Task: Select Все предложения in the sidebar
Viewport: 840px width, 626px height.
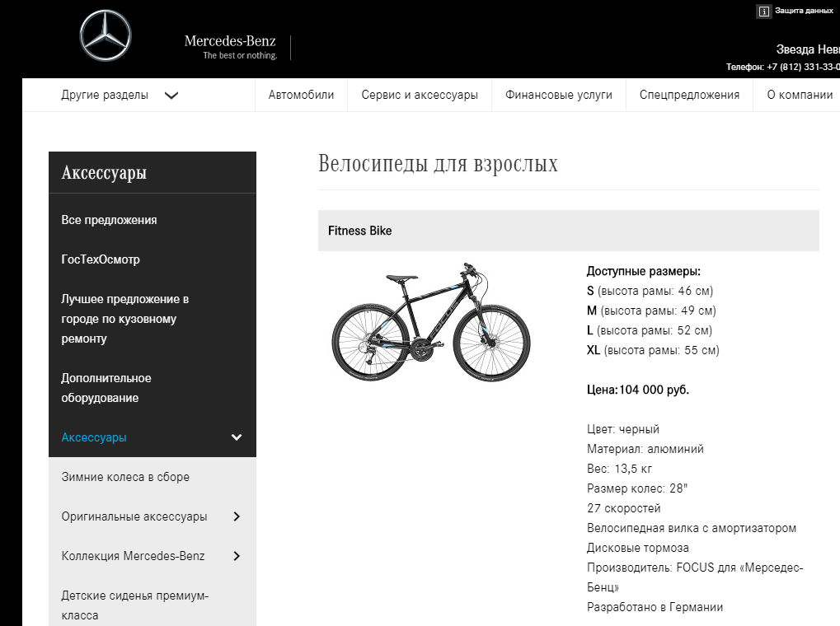Action: 109,220
